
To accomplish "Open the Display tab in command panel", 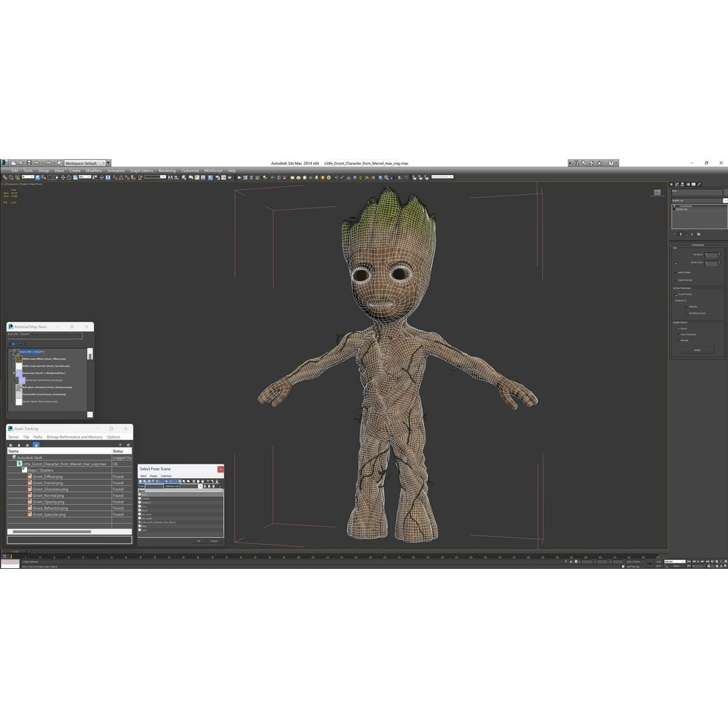I will [x=694, y=184].
